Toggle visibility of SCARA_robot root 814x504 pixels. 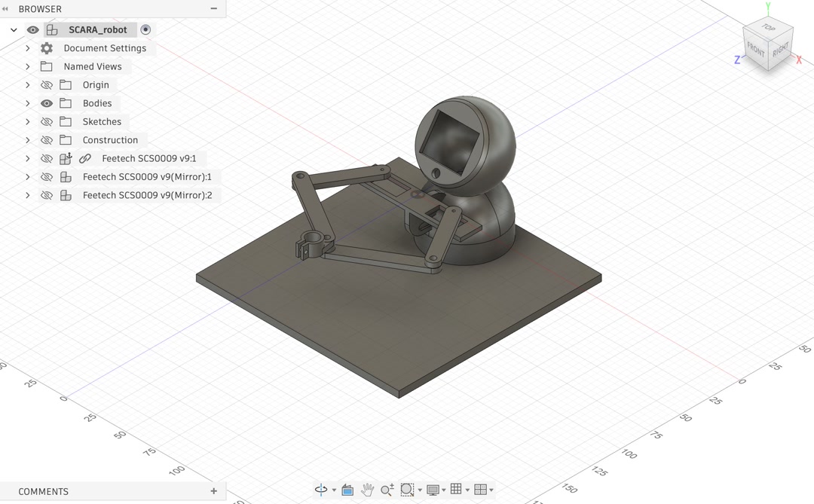[32, 30]
